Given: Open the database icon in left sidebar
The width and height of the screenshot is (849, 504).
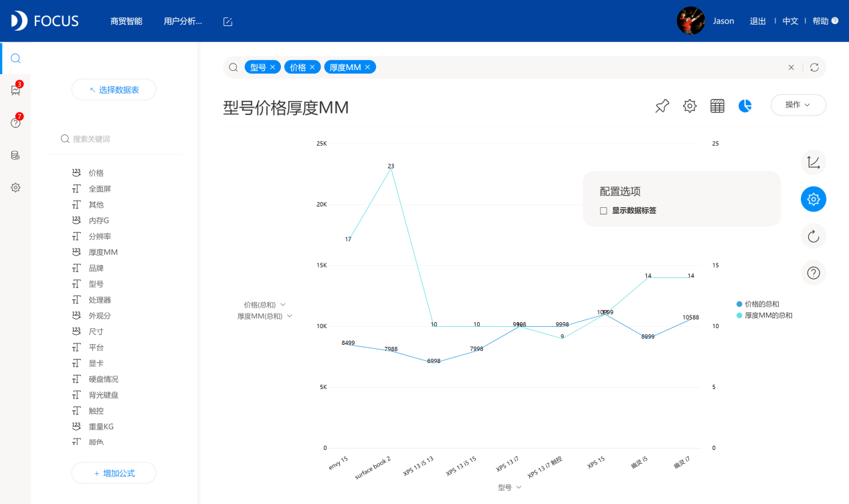Looking at the screenshot, I should [15, 155].
